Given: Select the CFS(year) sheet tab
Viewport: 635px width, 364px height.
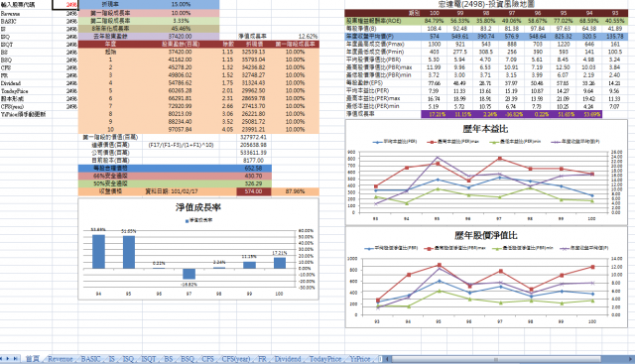Looking at the screenshot, I should [236, 359].
